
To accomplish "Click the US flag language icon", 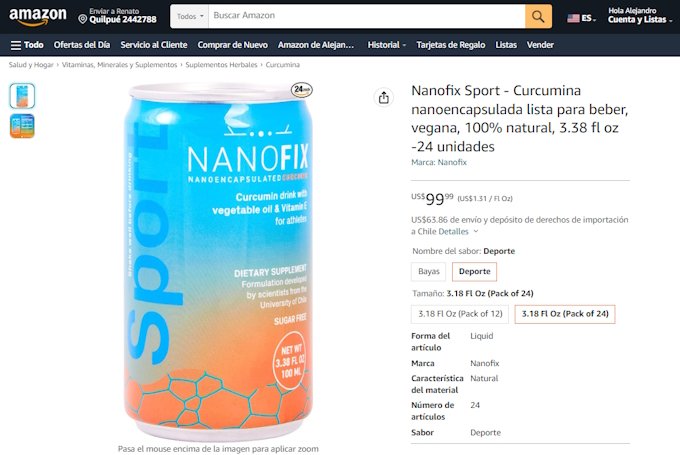I will click(x=573, y=18).
